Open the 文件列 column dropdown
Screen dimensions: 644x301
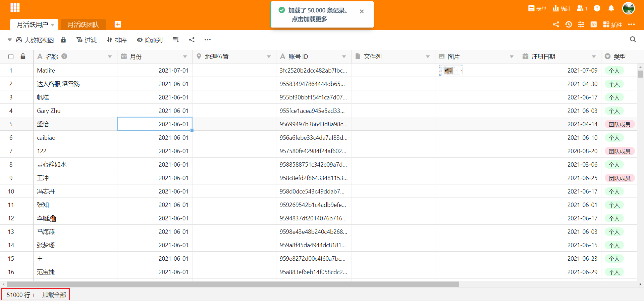pyautogui.click(x=428, y=56)
